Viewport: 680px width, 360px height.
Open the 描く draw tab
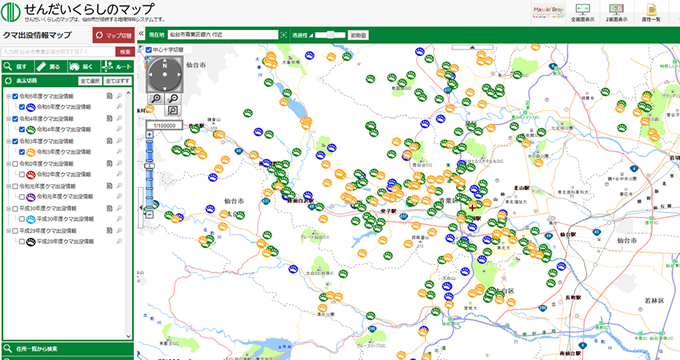pos(83,67)
